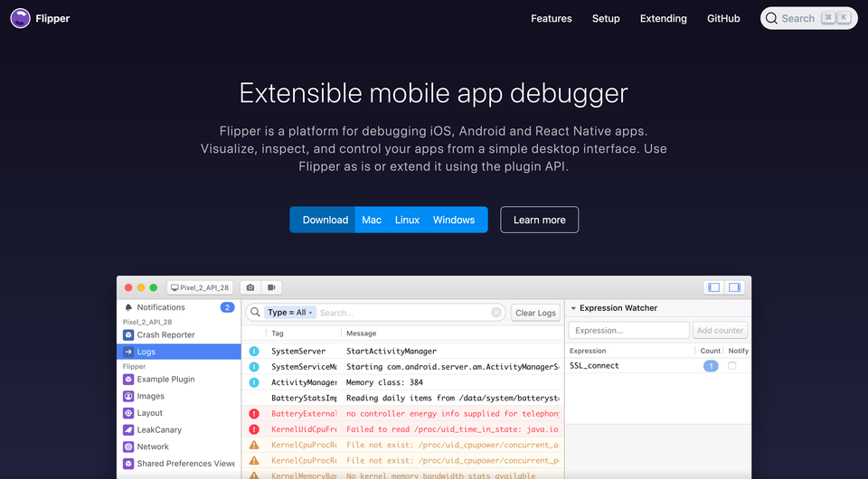
Task: Click the SSL_connect expression row
Action: 658,366
